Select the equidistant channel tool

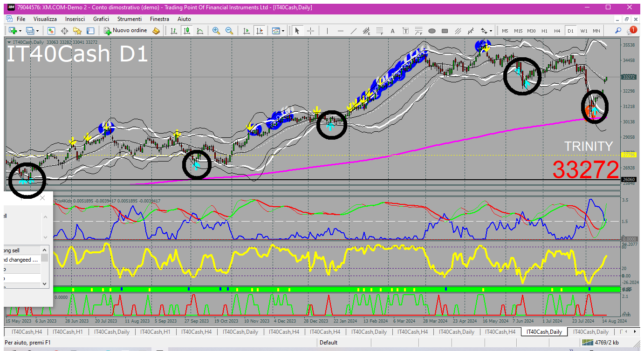click(x=367, y=31)
